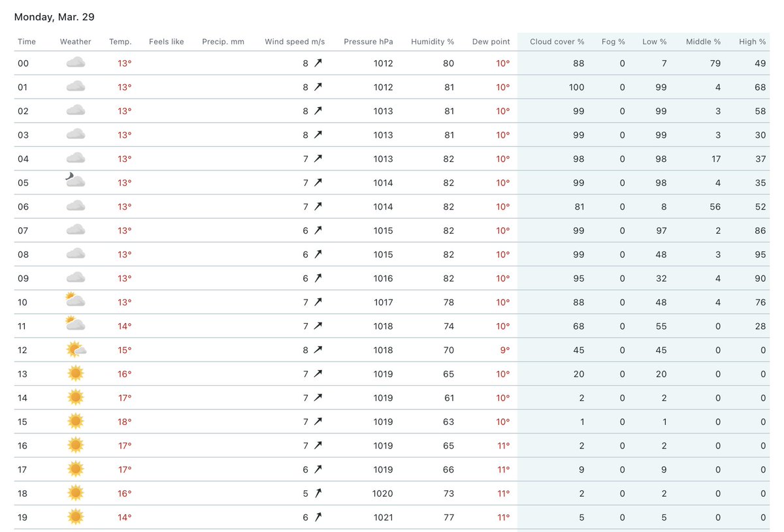Click the Wind speed m/s header

click(295, 42)
